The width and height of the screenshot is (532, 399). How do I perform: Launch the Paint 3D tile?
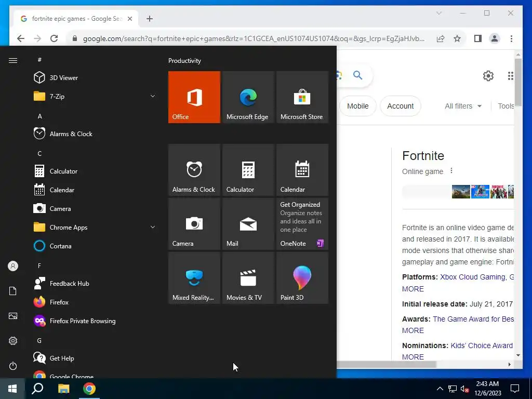302,278
